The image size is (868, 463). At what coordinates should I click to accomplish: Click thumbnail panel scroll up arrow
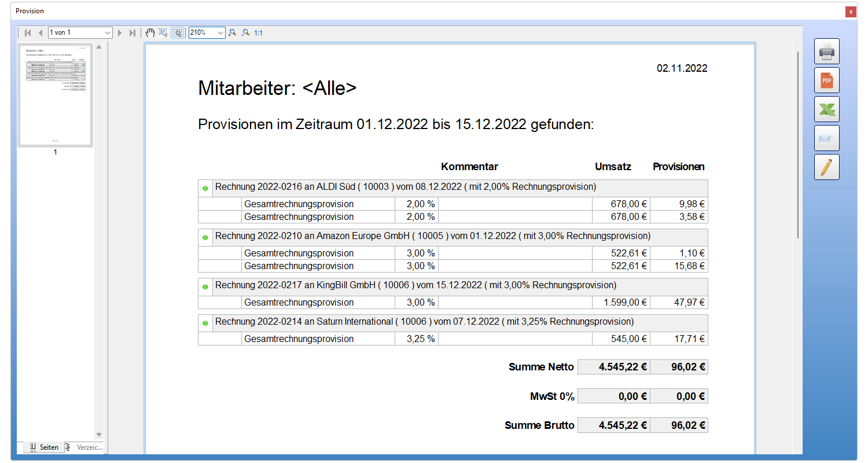(98, 47)
